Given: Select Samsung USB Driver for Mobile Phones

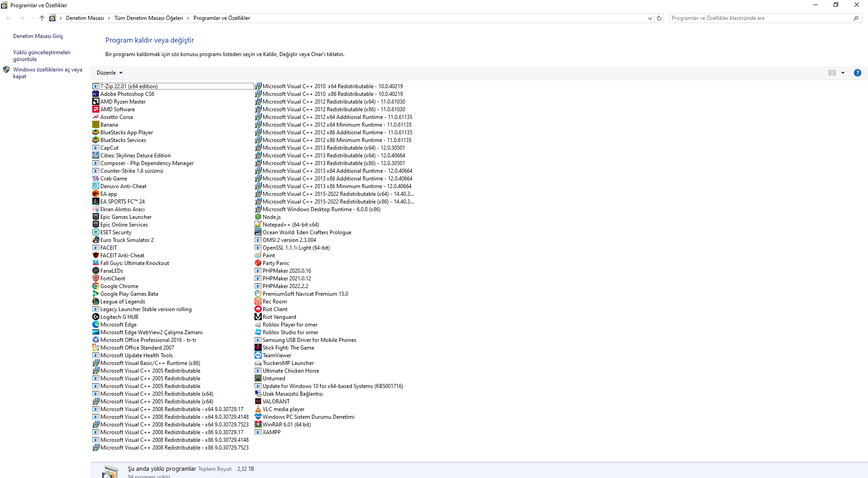Looking at the screenshot, I should coord(306,340).
